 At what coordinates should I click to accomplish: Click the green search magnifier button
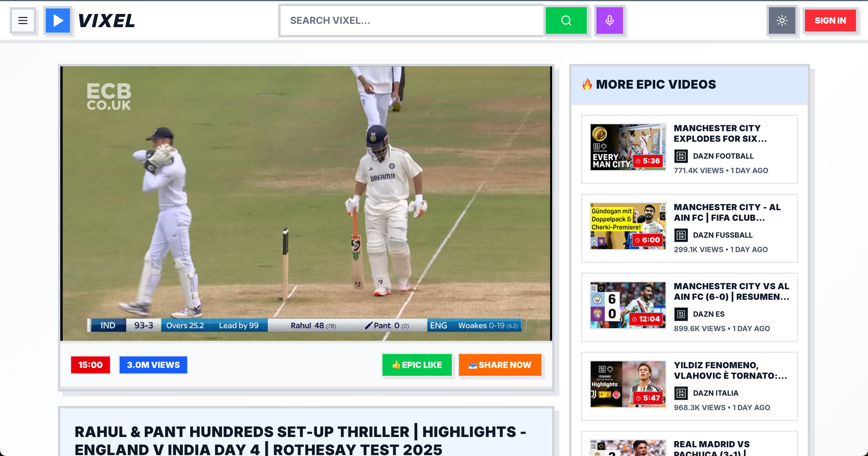[566, 21]
